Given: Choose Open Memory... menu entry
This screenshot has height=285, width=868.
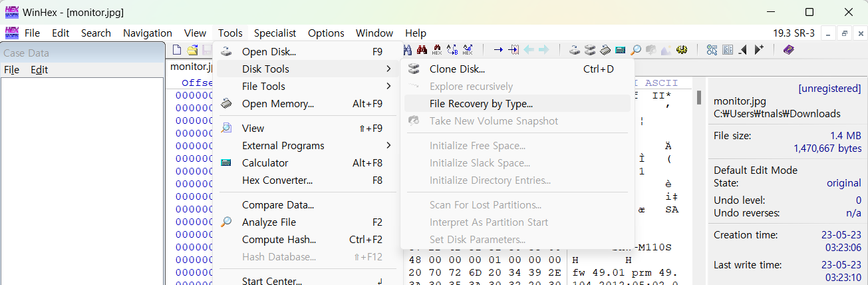Looking at the screenshot, I should (x=307, y=104).
